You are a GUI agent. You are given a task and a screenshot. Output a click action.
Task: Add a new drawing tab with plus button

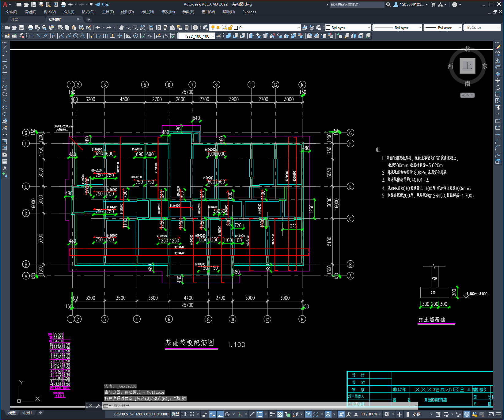(x=89, y=20)
